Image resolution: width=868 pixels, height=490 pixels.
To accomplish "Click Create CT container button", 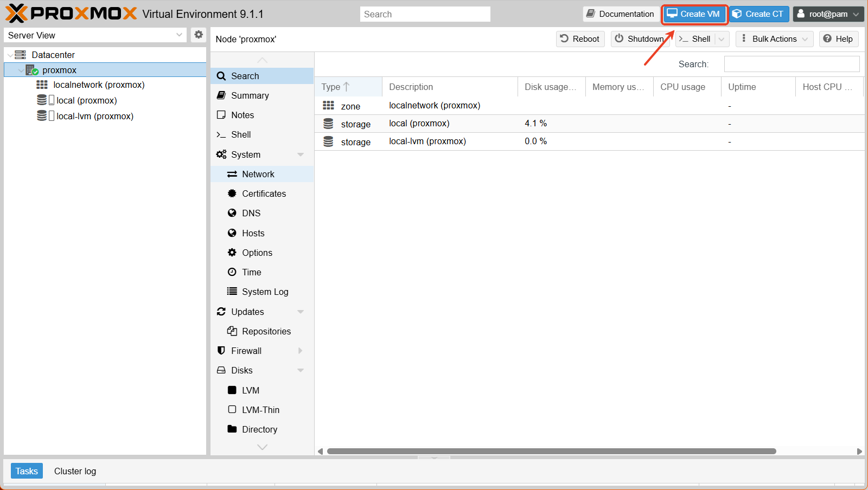I will [758, 14].
